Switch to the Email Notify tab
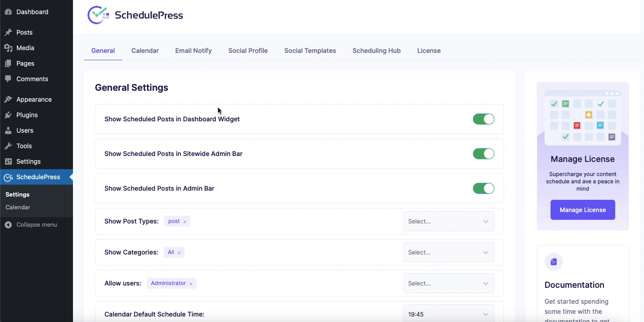This screenshot has width=644, height=322. pyautogui.click(x=193, y=51)
